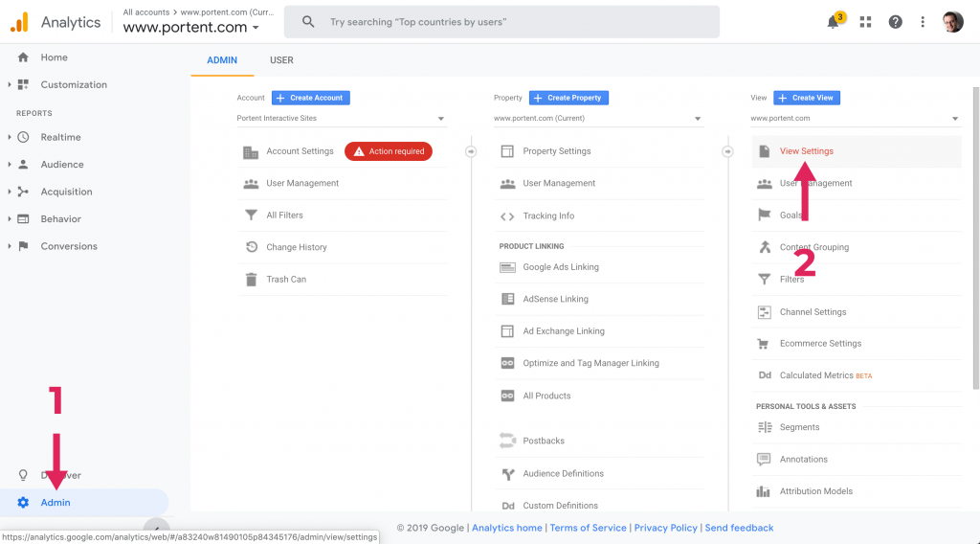Screen dimensions: 980x544
Task: Click the Ecommerce Settings cart icon
Action: click(764, 344)
